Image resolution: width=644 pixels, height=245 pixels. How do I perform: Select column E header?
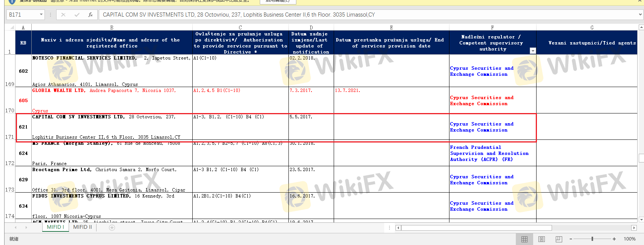click(391, 28)
